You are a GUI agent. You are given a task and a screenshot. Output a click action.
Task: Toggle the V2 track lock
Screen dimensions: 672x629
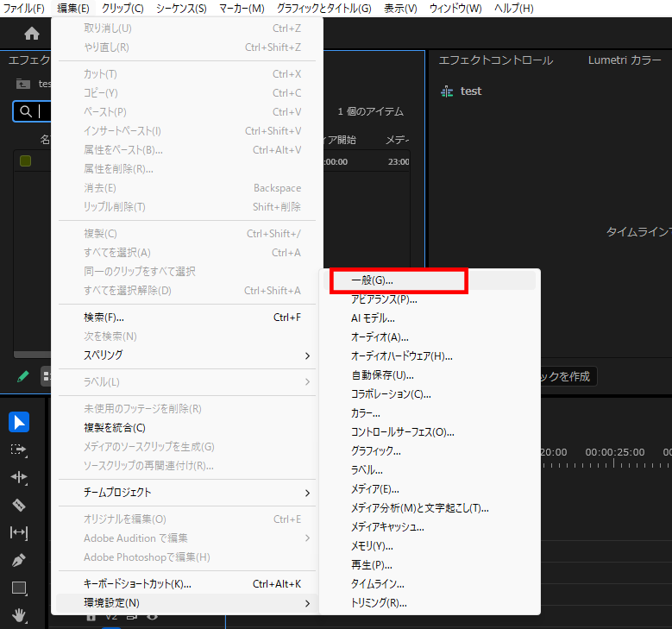91,618
